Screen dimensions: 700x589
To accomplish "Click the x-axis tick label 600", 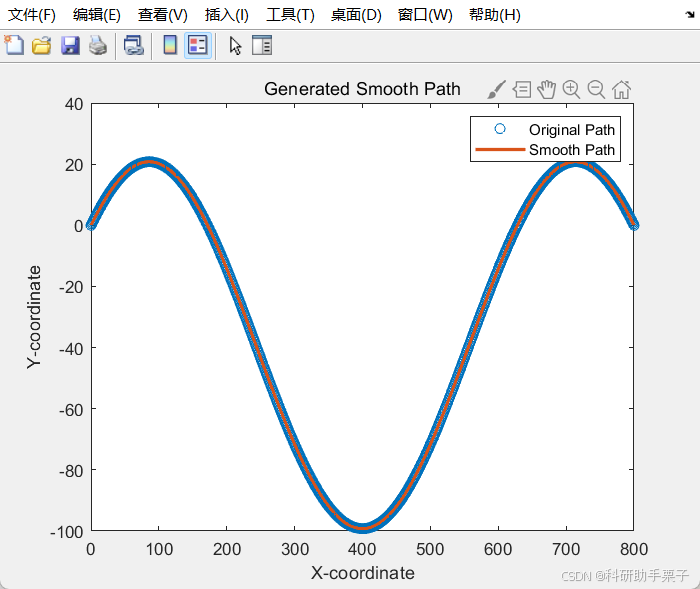I will click(x=498, y=549).
